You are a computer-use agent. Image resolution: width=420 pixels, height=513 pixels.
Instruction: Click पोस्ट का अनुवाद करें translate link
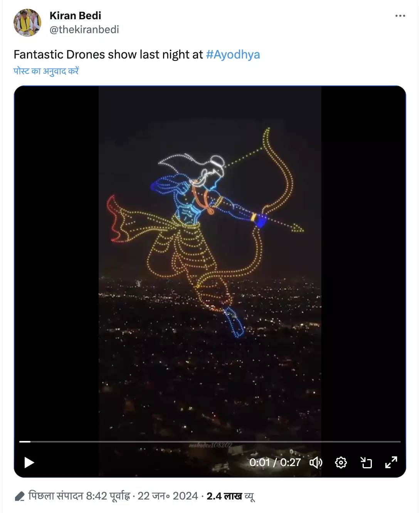coord(46,71)
